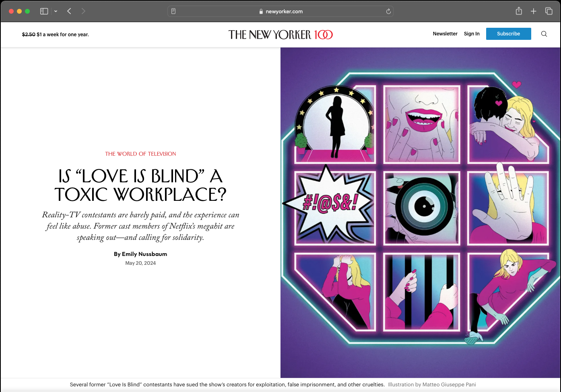Open the Share menu icon

pos(519,11)
